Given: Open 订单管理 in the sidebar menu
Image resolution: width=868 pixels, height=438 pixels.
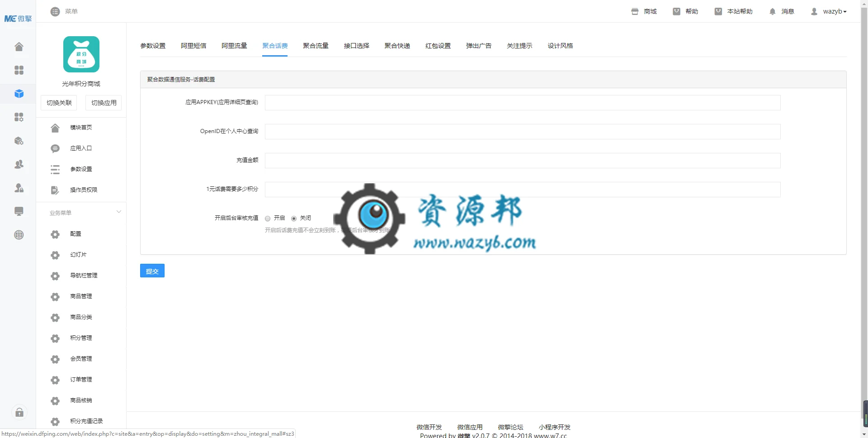Looking at the screenshot, I should [x=81, y=380].
